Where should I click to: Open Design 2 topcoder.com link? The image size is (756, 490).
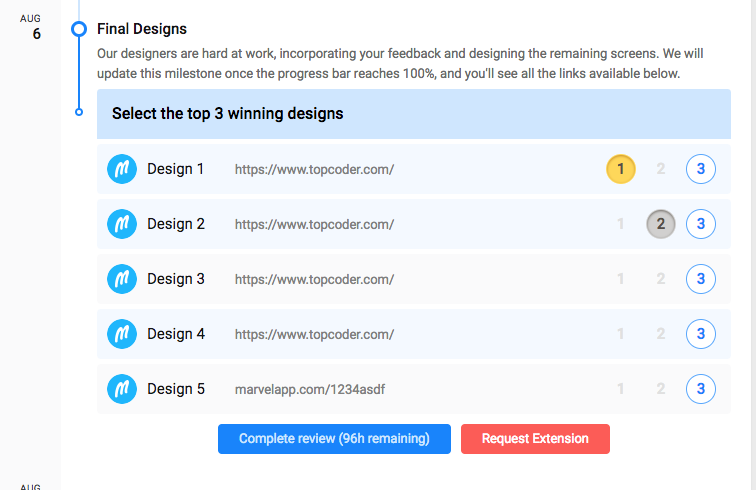click(314, 224)
